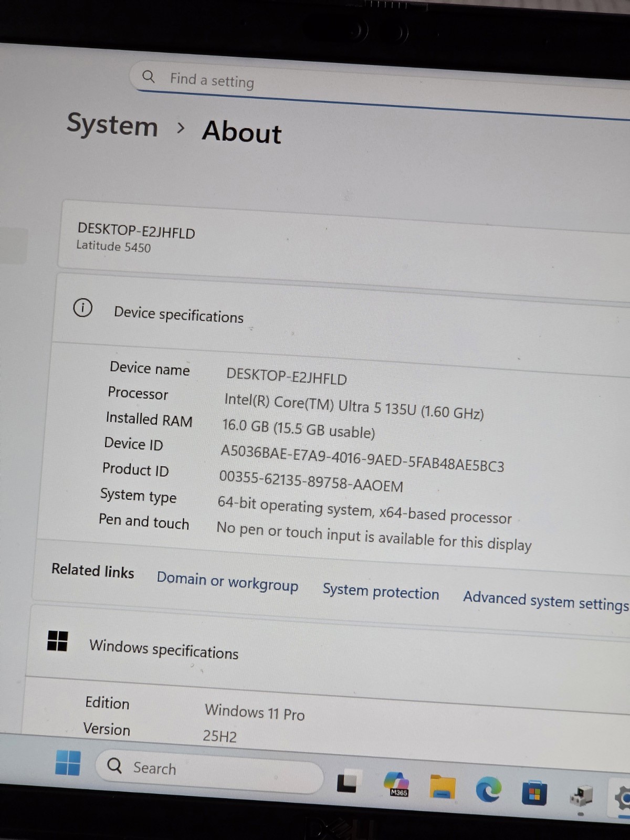
Task: Select the Product ID 00355-62135-89758-AAOEM
Action: pyautogui.click(x=311, y=481)
